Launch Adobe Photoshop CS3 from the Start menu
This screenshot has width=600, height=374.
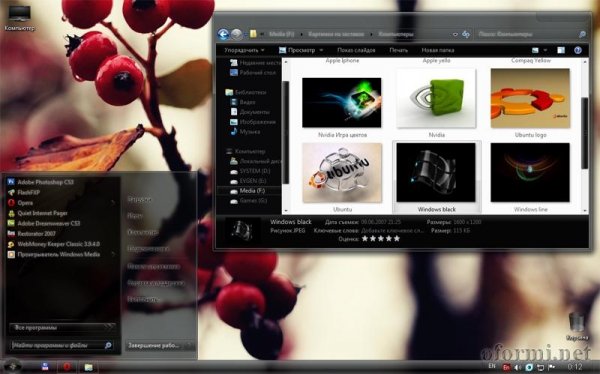click(x=41, y=182)
